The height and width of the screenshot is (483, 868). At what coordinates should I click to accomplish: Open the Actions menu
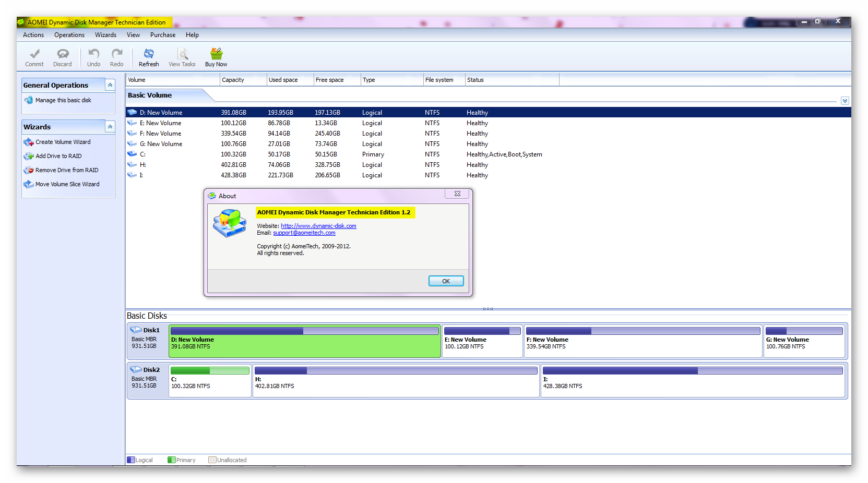click(33, 35)
